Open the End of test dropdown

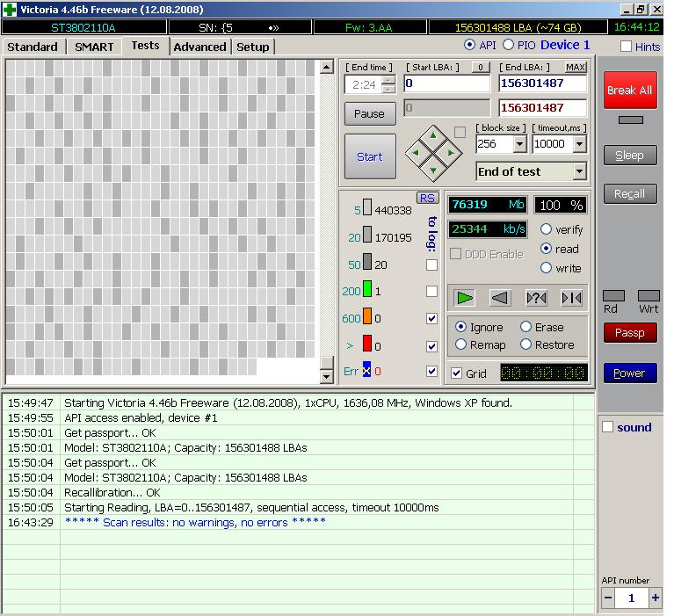[x=579, y=171]
